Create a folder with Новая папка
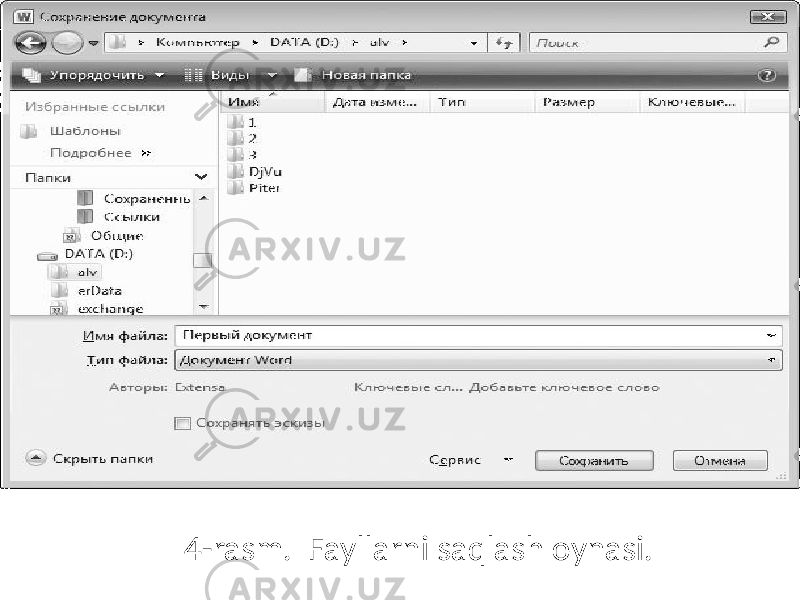Screen dimensions: 800x600 point(353,75)
